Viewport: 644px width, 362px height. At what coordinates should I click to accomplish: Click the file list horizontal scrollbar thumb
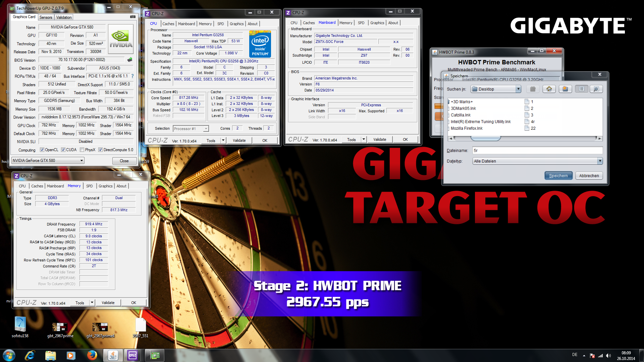[x=486, y=138]
